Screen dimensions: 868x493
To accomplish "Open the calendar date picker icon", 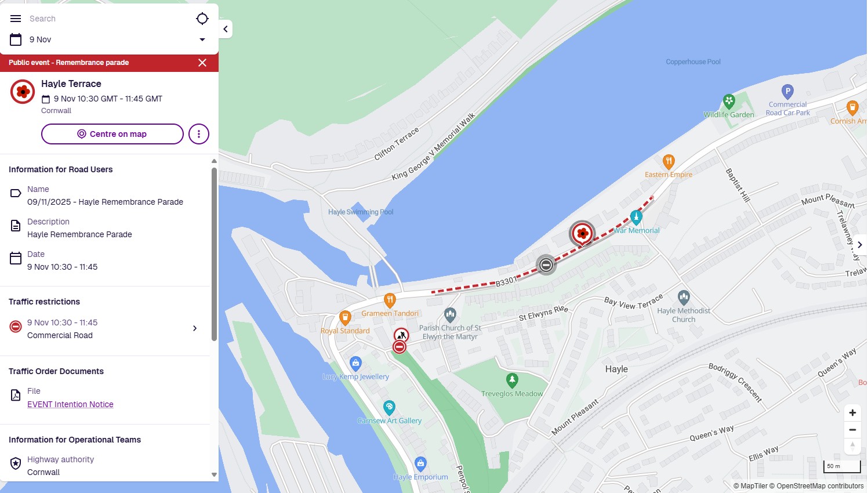I will 16,39.
